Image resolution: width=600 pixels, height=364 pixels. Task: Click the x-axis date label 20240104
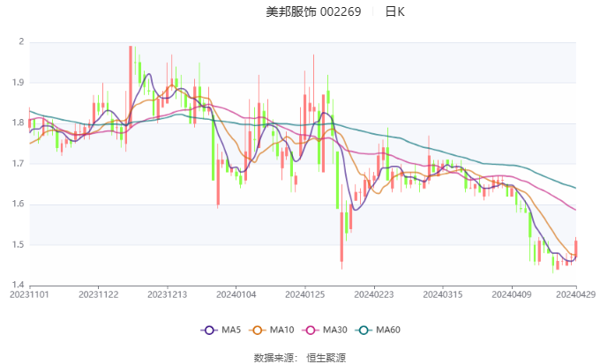(x=236, y=294)
